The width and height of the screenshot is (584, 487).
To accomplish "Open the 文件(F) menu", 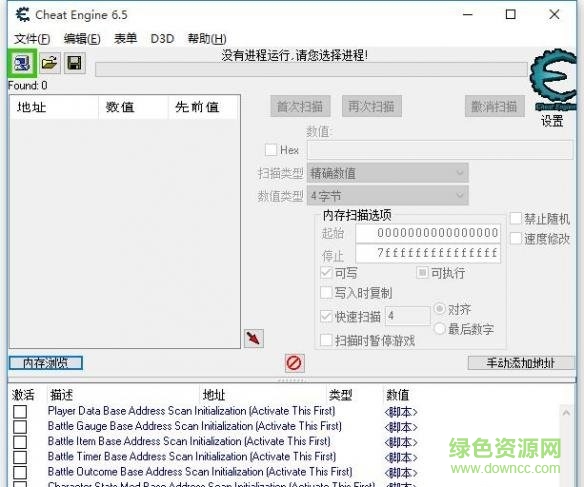I will coord(32,39).
